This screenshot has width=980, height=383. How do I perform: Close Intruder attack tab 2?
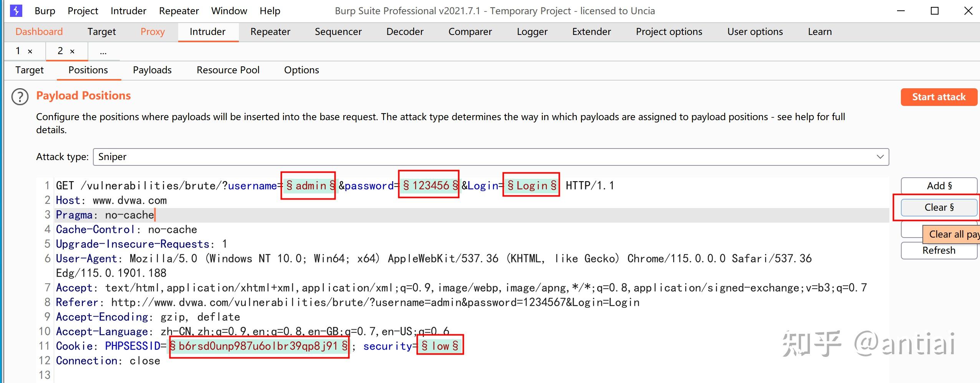point(72,51)
